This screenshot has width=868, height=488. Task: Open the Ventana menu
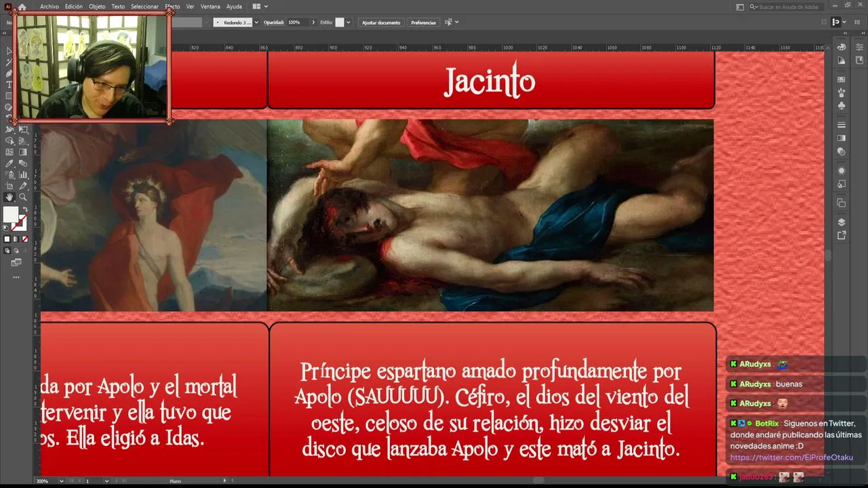point(210,7)
